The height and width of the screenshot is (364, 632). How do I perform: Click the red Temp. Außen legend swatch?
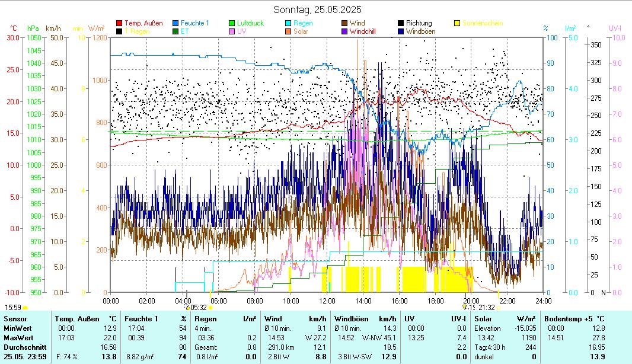click(119, 24)
